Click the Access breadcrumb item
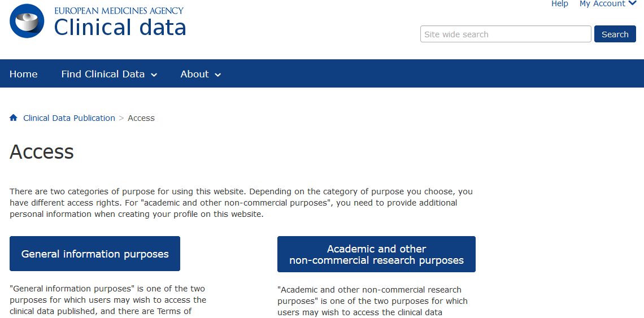 tap(141, 118)
